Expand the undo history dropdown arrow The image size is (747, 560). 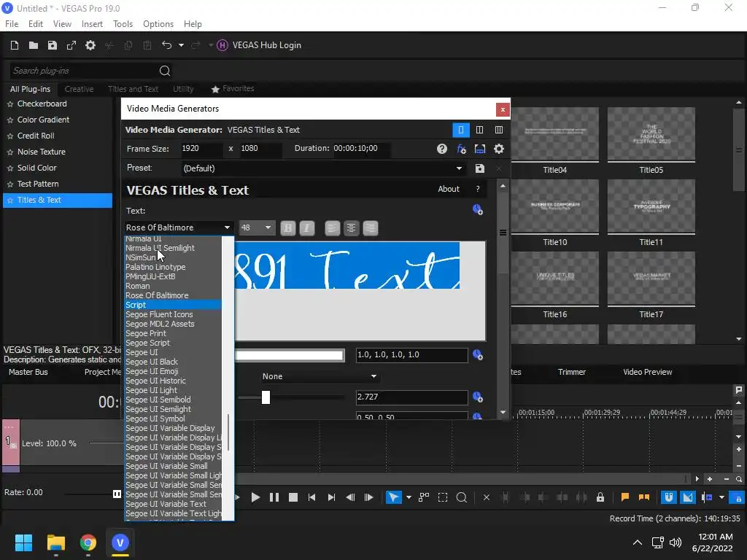[x=181, y=45]
